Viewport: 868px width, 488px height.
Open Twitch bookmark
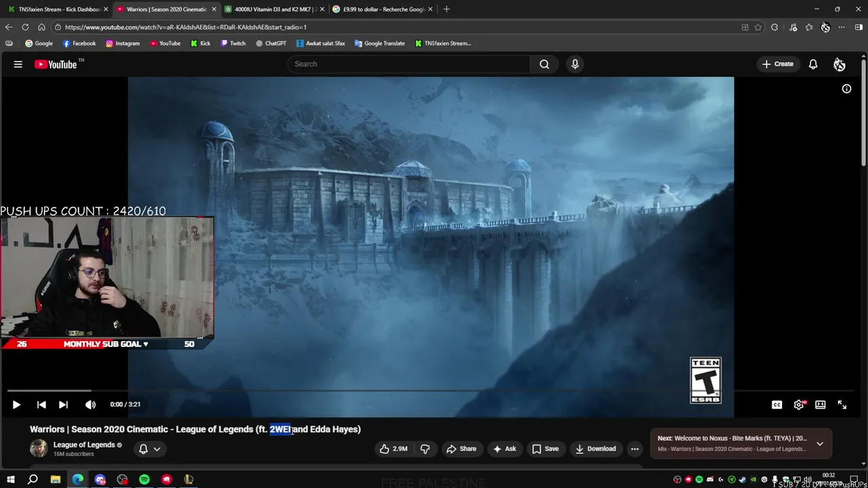coord(233,43)
